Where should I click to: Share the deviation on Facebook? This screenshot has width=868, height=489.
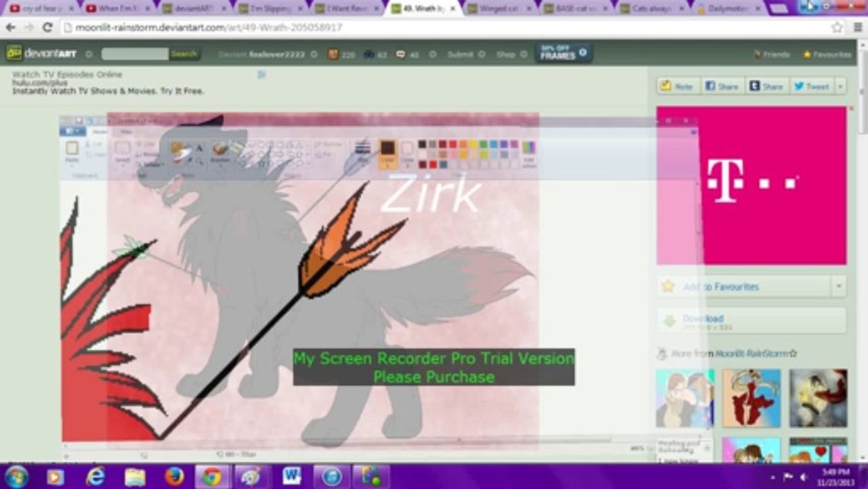coord(721,86)
